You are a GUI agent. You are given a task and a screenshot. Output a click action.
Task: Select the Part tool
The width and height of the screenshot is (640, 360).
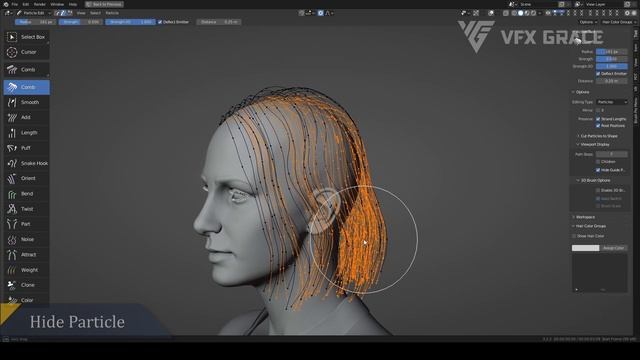pos(27,224)
